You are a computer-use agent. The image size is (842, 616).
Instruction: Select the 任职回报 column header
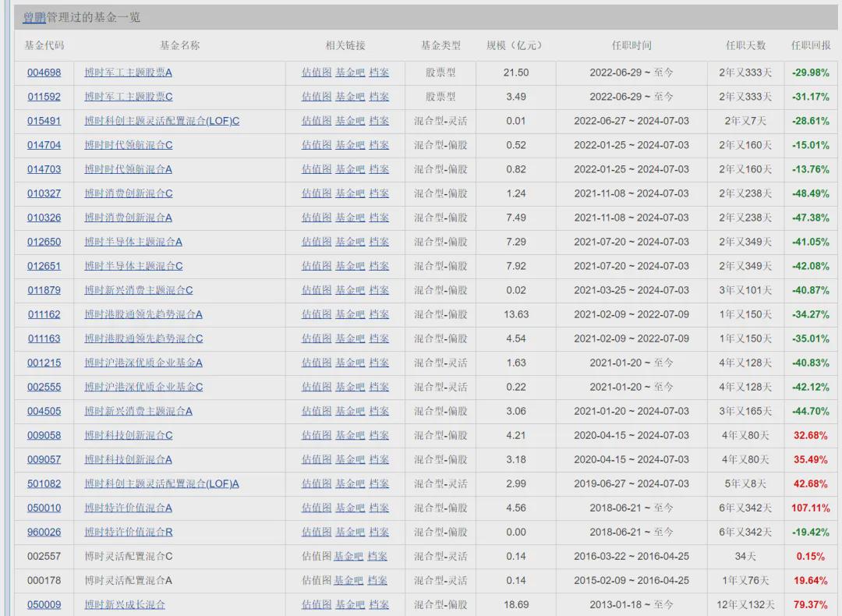[811, 46]
